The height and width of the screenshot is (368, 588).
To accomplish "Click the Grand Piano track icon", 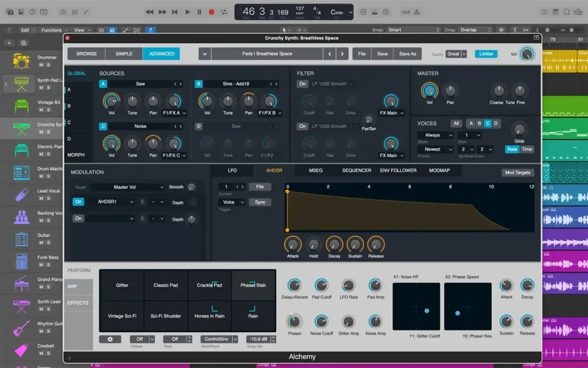I will tap(21, 283).
